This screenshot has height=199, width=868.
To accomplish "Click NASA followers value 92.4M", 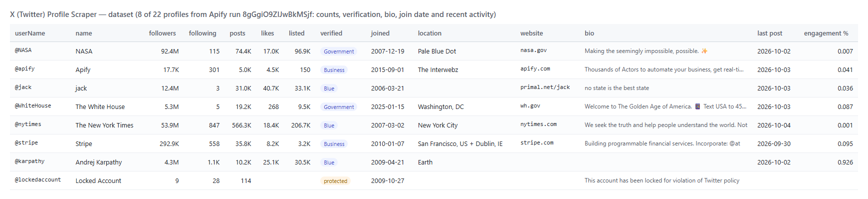I will (170, 51).
